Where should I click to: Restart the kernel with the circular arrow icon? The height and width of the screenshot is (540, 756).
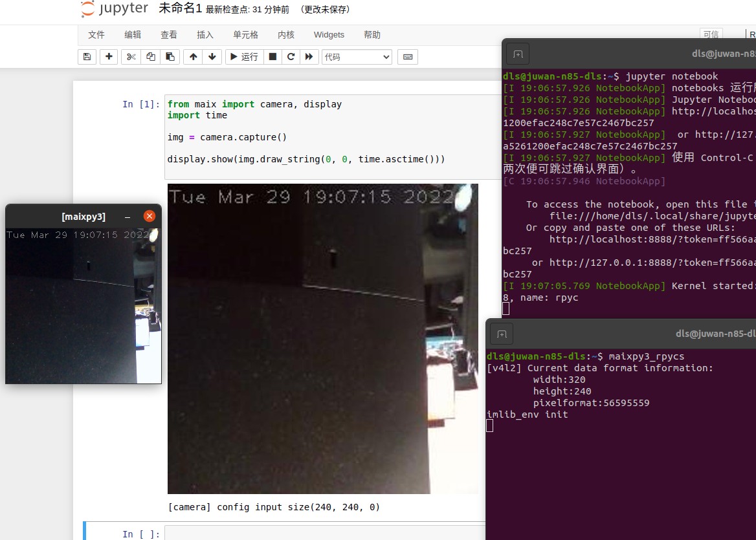[291, 57]
